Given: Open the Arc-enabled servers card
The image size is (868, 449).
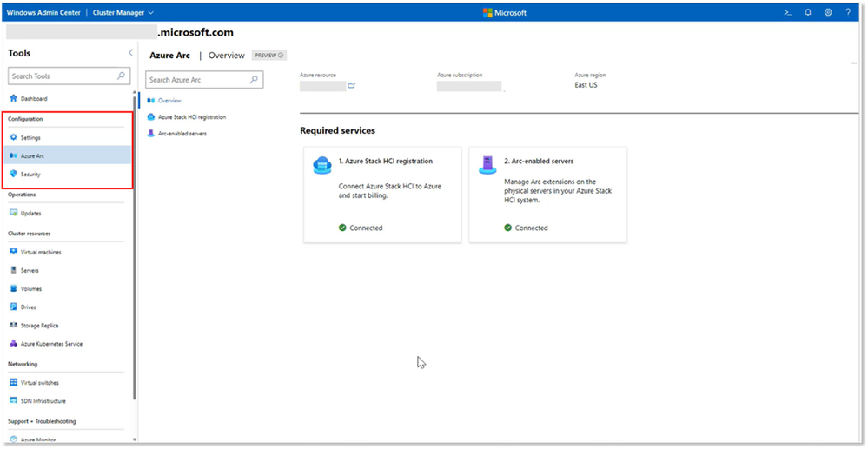Looking at the screenshot, I should [548, 195].
